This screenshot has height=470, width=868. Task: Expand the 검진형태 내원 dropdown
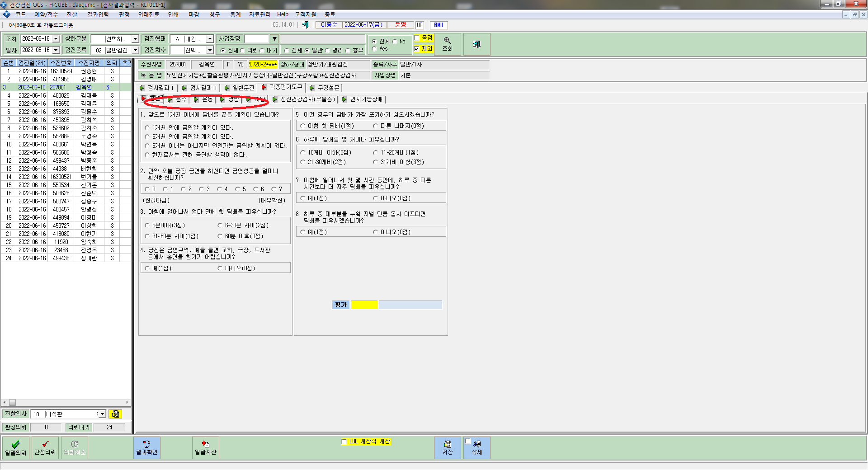(x=210, y=39)
